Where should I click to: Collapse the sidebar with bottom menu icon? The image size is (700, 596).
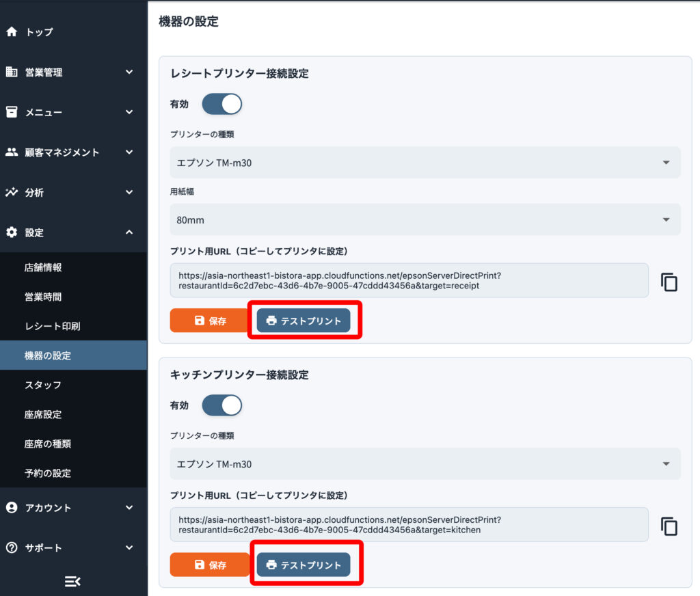pyautogui.click(x=72, y=581)
